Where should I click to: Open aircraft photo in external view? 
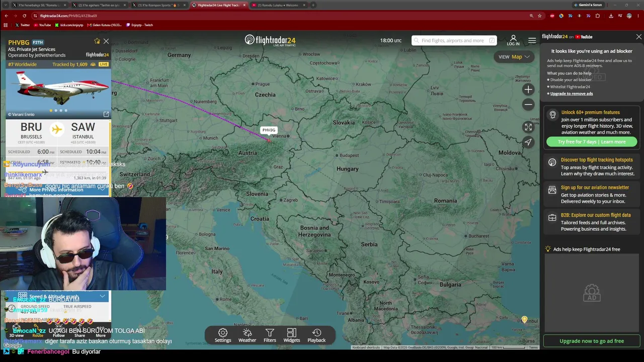coord(106,114)
